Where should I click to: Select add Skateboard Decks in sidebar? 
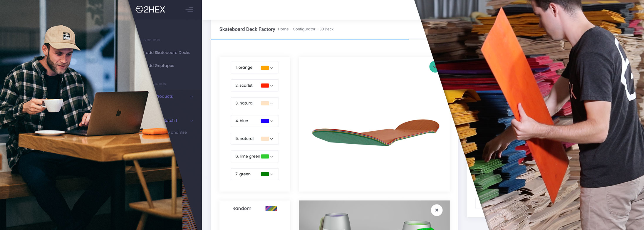point(168,53)
